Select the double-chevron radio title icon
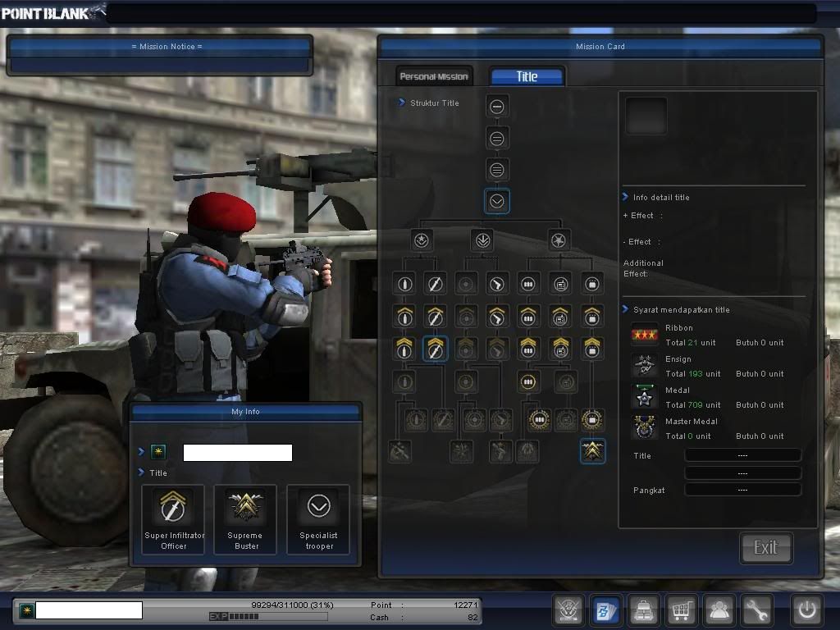The width and height of the screenshot is (840, 630). (x=560, y=349)
